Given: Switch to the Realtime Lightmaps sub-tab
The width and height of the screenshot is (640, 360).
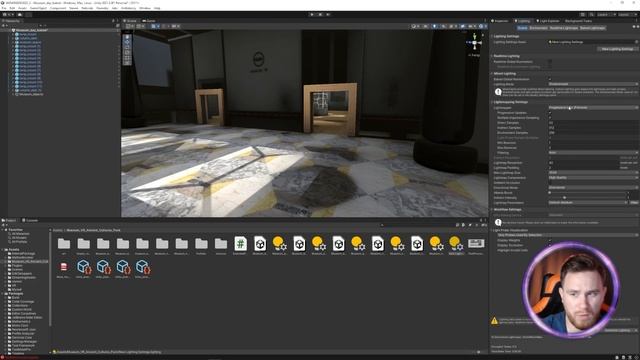Looking at the screenshot, I should pyautogui.click(x=564, y=28).
